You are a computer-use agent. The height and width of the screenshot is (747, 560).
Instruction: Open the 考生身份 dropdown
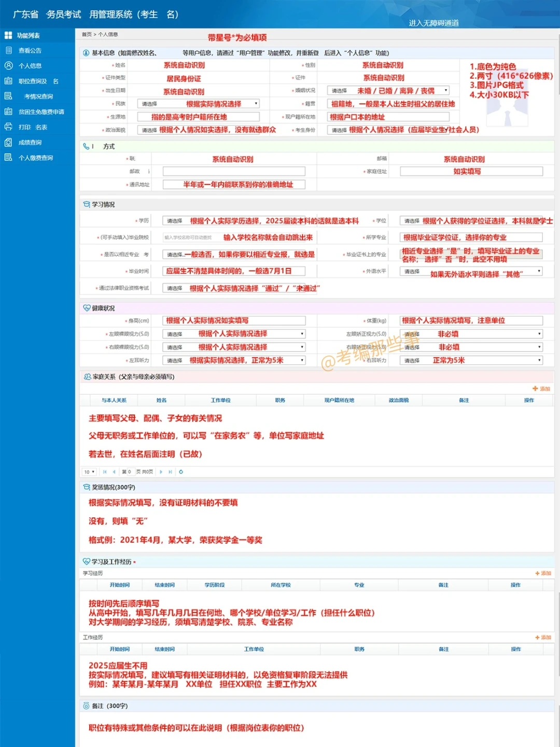point(388,130)
